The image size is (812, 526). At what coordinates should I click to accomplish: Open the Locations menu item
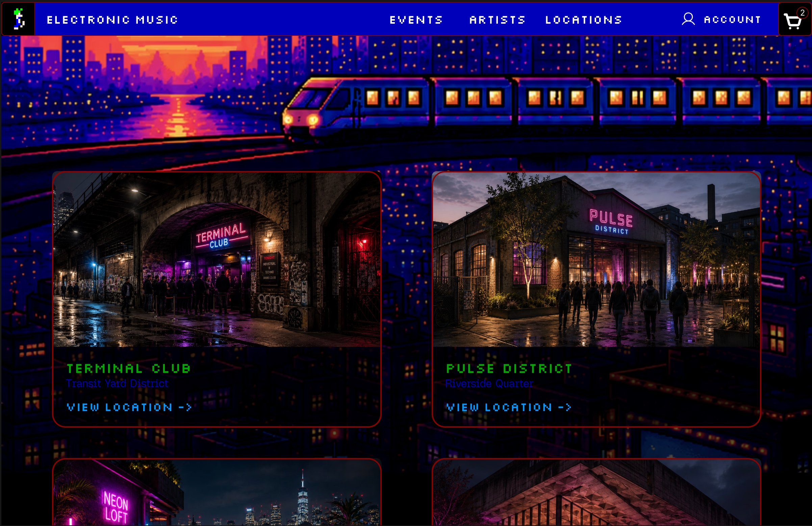coord(584,20)
